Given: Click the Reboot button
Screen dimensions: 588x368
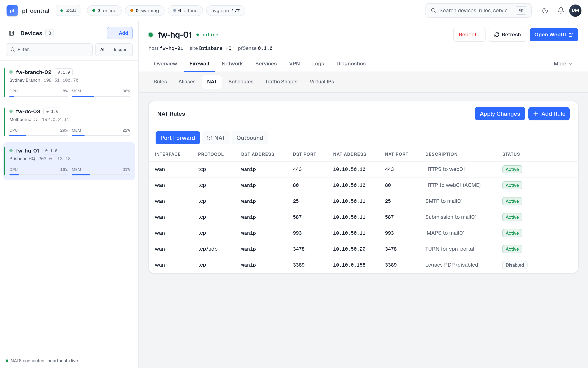Looking at the screenshot, I should click(469, 35).
